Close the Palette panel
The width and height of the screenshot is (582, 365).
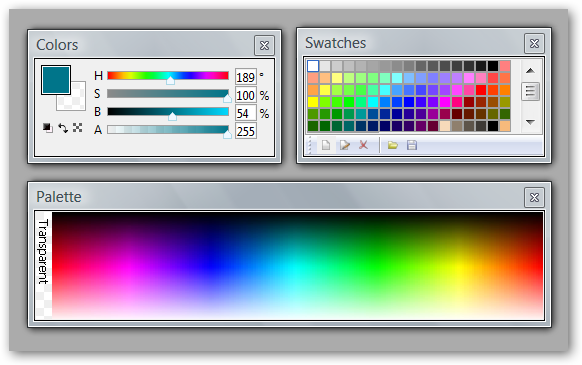coord(534,197)
